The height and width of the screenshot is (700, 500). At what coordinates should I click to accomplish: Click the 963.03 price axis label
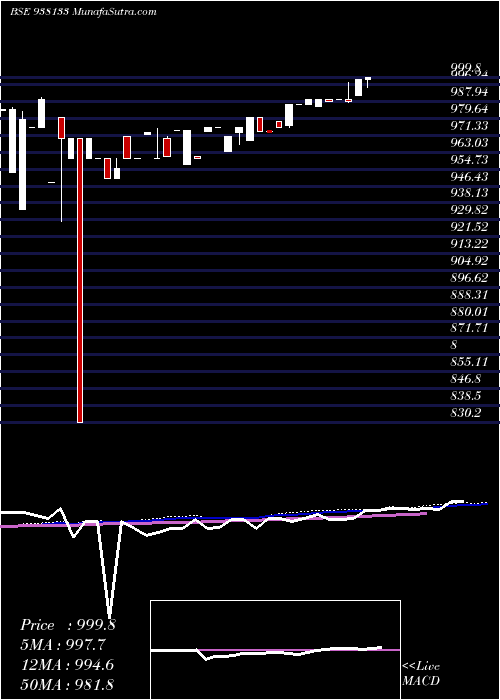tap(469, 143)
